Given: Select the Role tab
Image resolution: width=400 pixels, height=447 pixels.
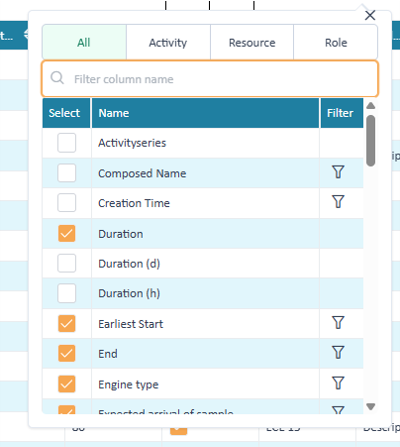Looking at the screenshot, I should tap(336, 42).
